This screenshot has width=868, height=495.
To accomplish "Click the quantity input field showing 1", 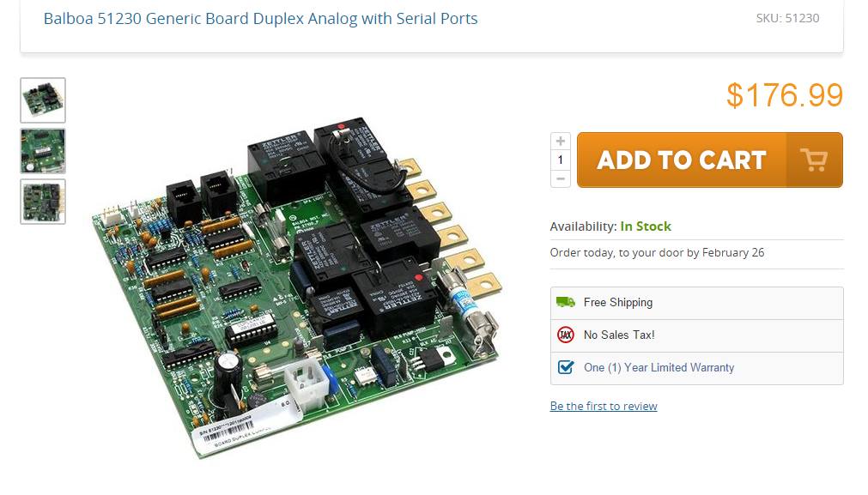I will [x=561, y=160].
